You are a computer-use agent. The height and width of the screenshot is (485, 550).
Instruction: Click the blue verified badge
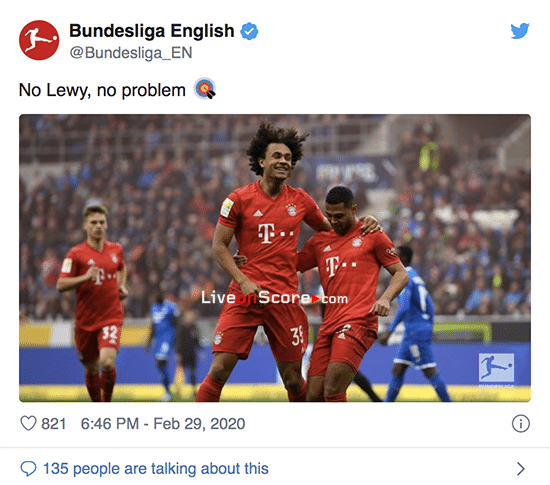click(249, 31)
